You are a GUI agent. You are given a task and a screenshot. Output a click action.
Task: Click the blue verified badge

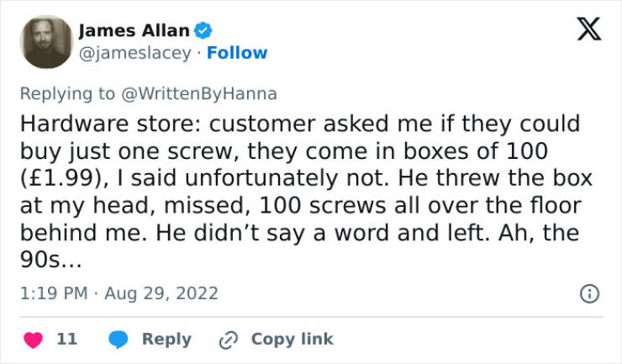tap(203, 31)
